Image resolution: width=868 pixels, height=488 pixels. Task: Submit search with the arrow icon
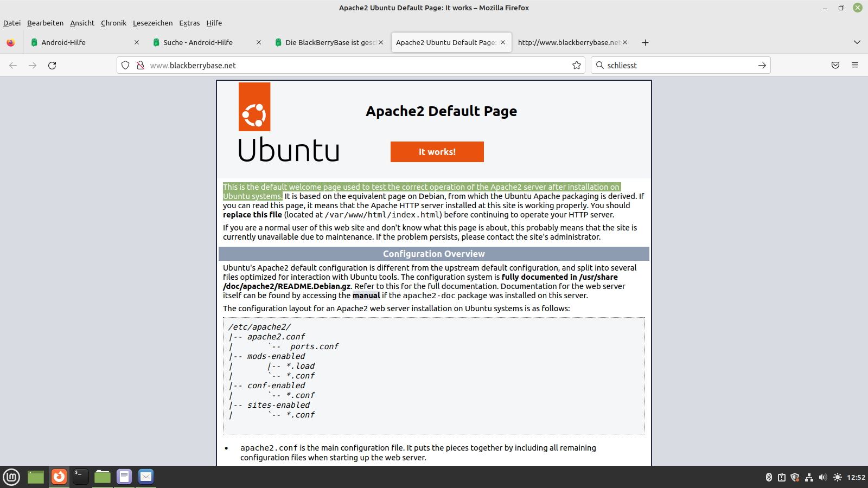(762, 66)
